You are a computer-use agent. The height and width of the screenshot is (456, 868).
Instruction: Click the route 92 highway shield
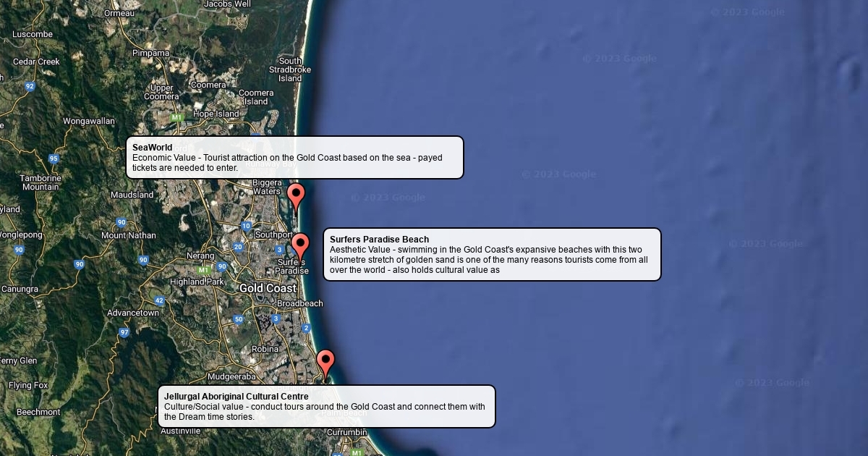point(30,86)
